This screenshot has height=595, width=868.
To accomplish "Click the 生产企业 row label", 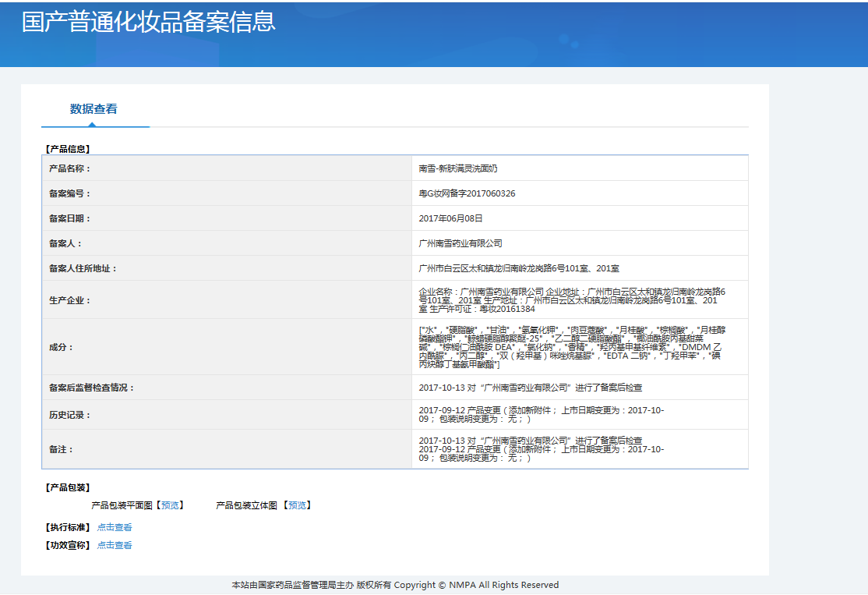I will pyautogui.click(x=70, y=300).
